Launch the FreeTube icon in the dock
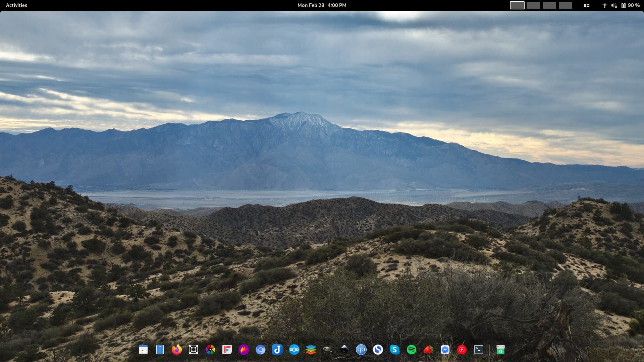 pyautogui.click(x=227, y=350)
